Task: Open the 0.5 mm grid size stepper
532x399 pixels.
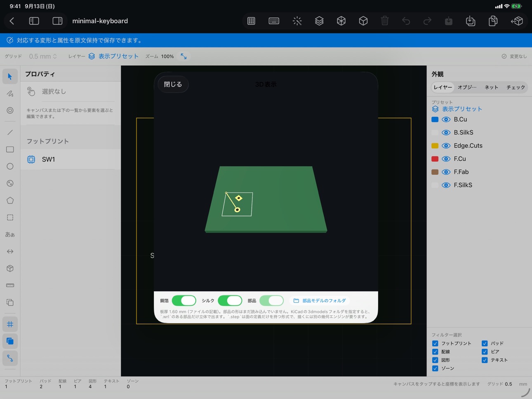Action: [43, 56]
